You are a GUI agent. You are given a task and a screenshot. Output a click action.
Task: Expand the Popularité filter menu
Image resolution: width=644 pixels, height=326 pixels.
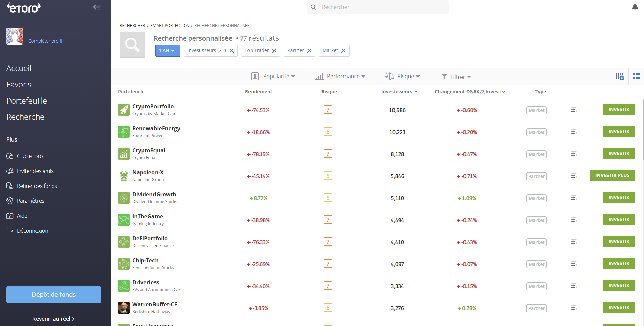[273, 77]
